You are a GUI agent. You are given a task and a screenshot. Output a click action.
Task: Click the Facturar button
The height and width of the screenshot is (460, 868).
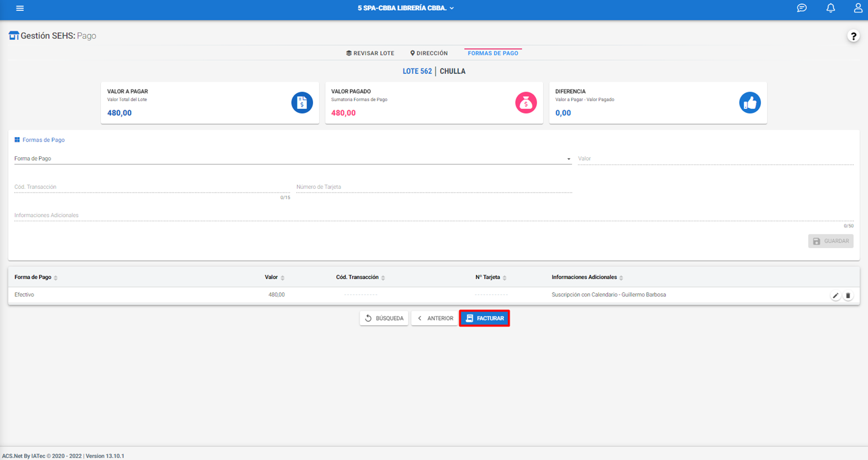485,318
